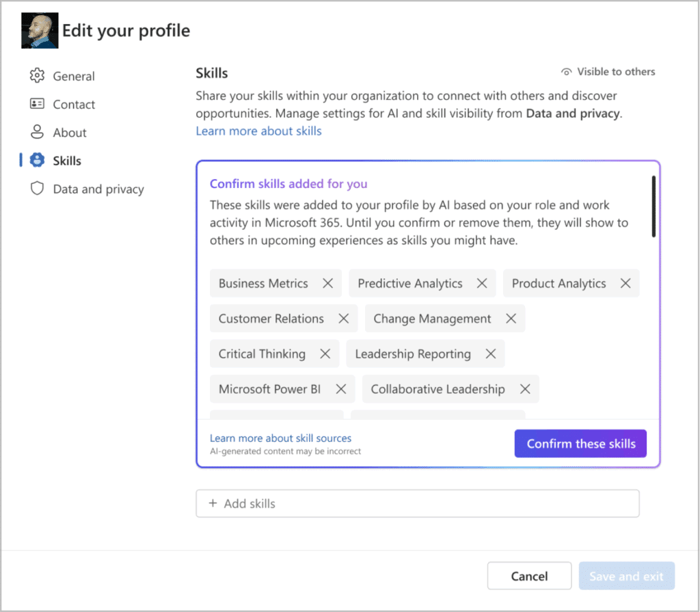Click the Cancel button
This screenshot has width=700, height=612.
pos(529,576)
